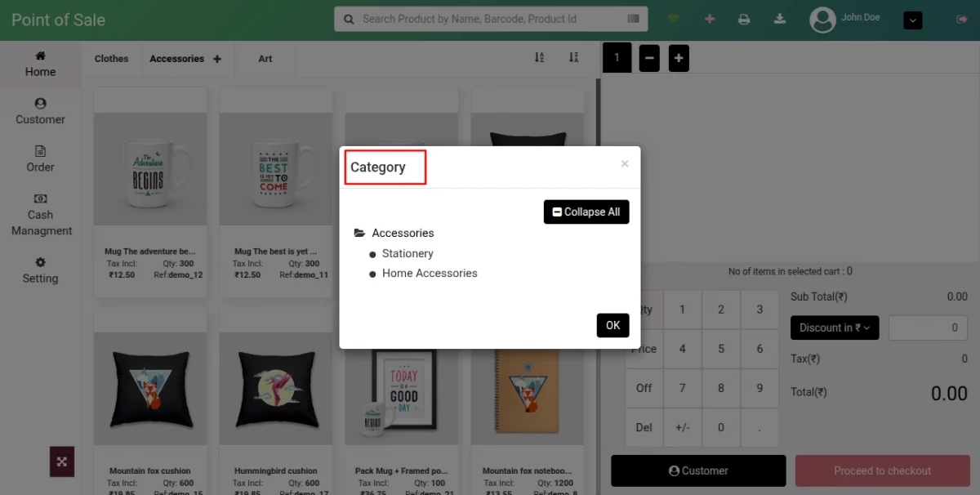
Task: Select Home Accessories subcategory
Action: [x=430, y=273]
